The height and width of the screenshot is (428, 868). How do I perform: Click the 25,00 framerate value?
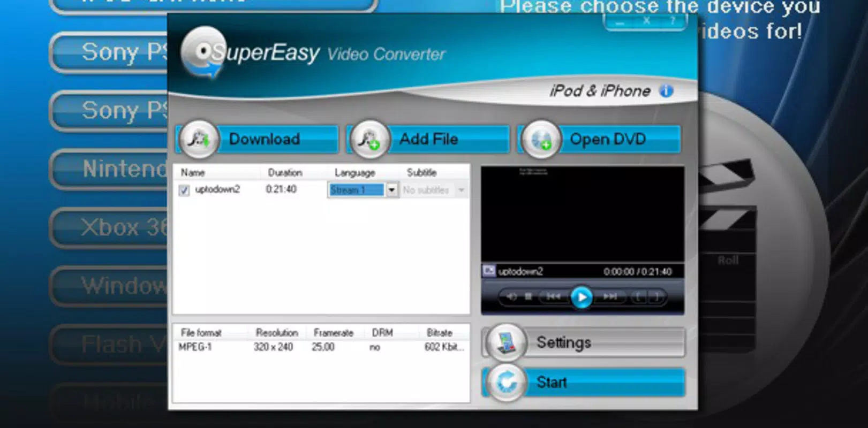[x=323, y=347]
